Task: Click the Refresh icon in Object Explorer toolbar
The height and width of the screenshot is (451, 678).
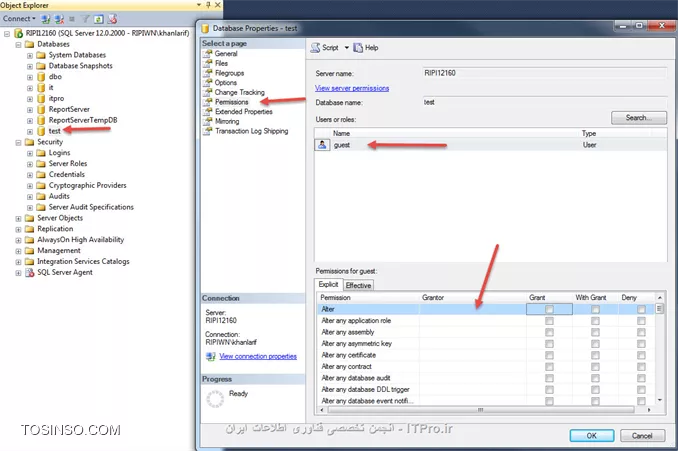Action: pos(99,19)
